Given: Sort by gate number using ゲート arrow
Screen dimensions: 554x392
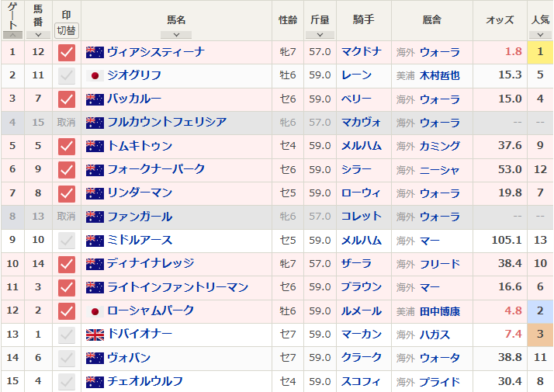Looking at the screenshot, I should pyautogui.click(x=12, y=35).
